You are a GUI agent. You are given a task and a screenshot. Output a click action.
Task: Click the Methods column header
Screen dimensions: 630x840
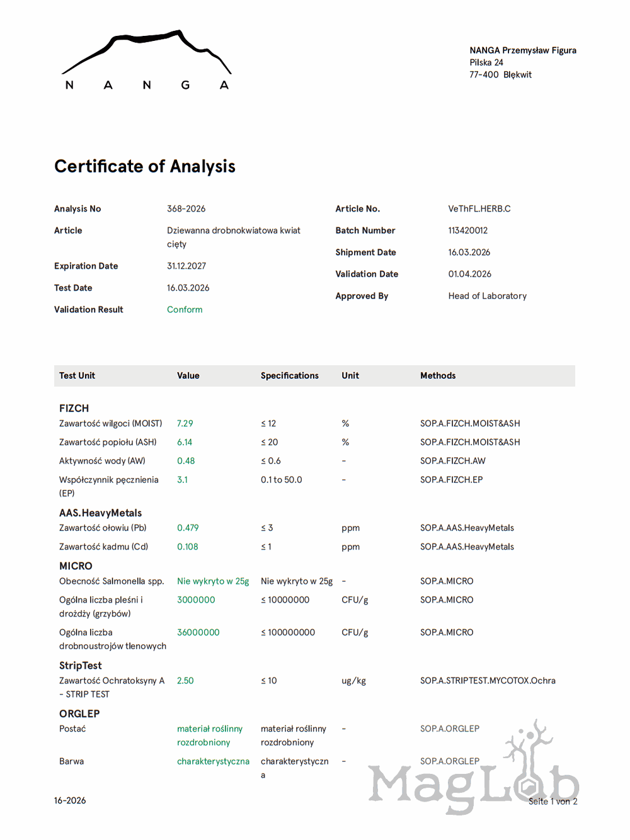[x=438, y=375]
